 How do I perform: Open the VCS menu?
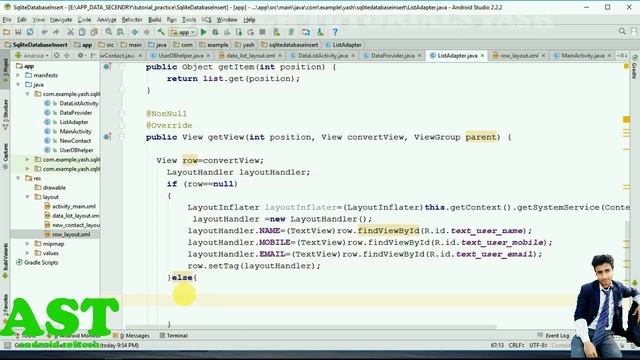coord(206,20)
